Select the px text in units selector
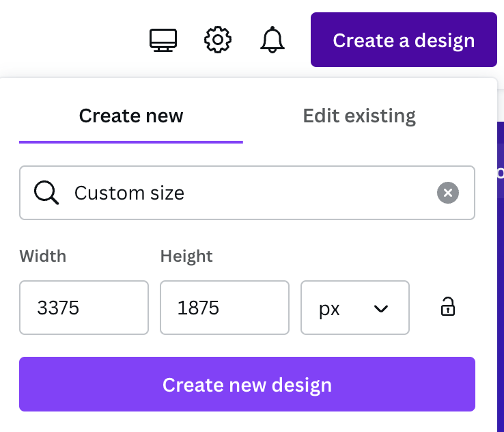This screenshot has height=432, width=504. 329,310
